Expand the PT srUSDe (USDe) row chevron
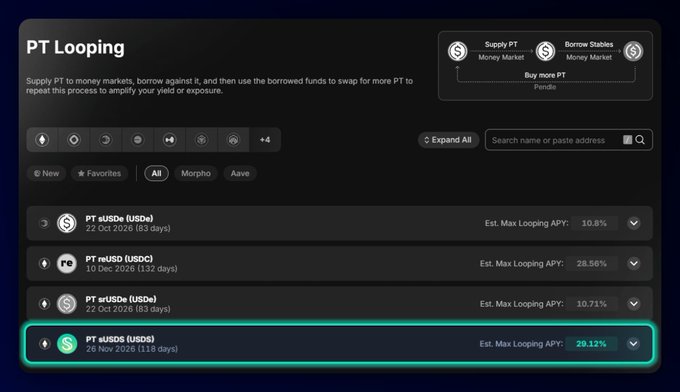The width and height of the screenshot is (680, 392). [634, 304]
